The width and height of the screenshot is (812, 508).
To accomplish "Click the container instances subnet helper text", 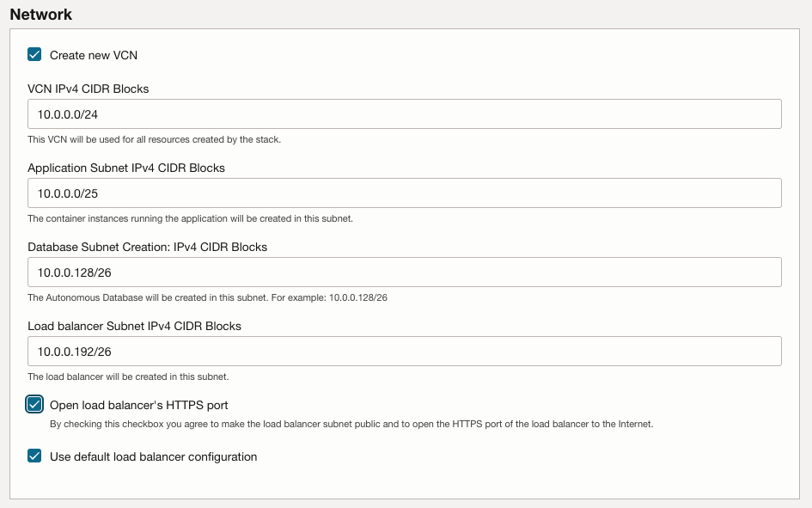I will 190,218.
